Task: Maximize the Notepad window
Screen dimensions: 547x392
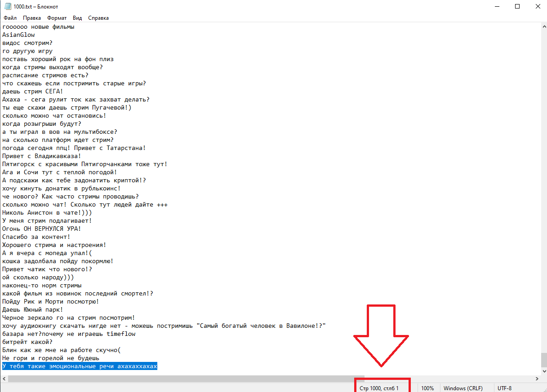Action: pyautogui.click(x=517, y=6)
